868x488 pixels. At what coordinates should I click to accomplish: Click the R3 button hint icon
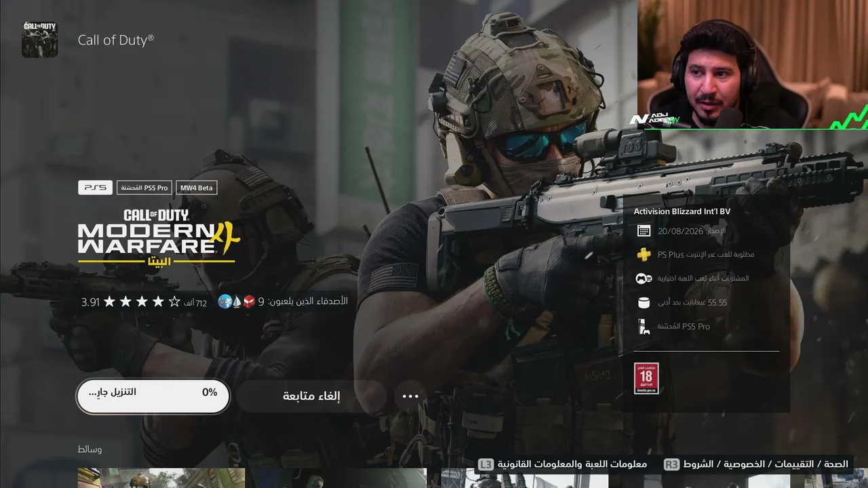(x=671, y=464)
